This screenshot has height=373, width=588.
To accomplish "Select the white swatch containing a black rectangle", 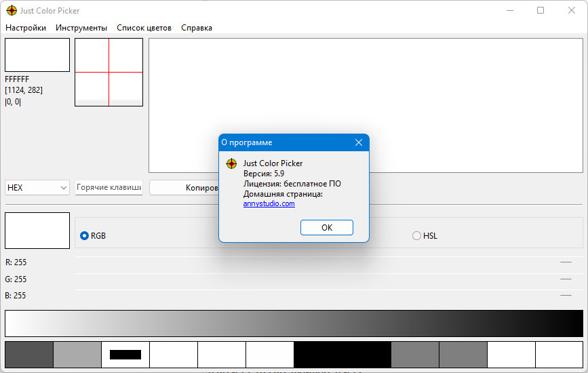I will [x=125, y=354].
